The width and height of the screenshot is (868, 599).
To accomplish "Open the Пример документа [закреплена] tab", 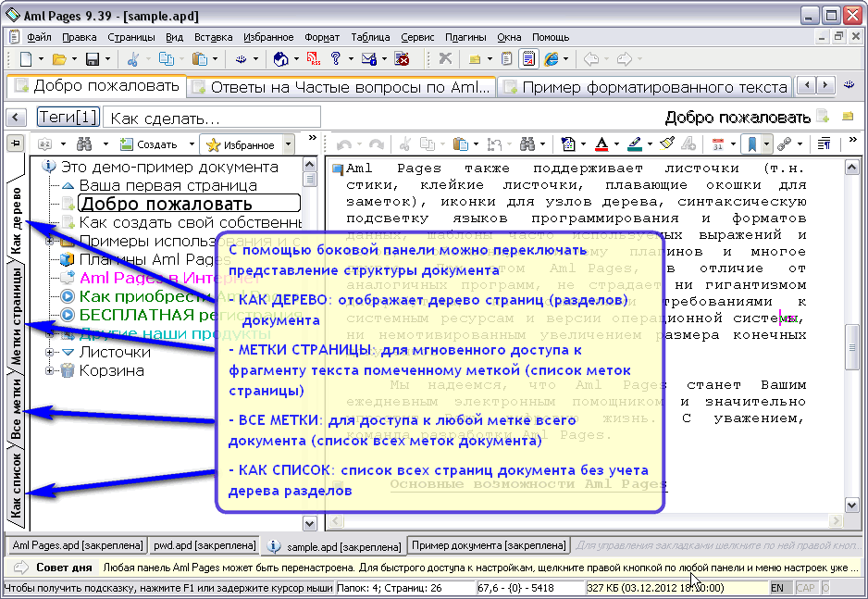I will tap(489, 545).
